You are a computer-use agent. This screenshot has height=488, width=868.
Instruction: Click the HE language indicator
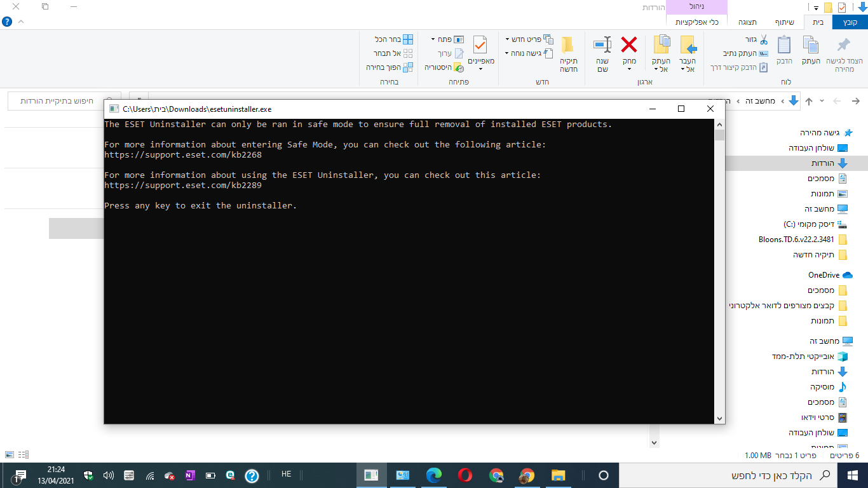[286, 475]
